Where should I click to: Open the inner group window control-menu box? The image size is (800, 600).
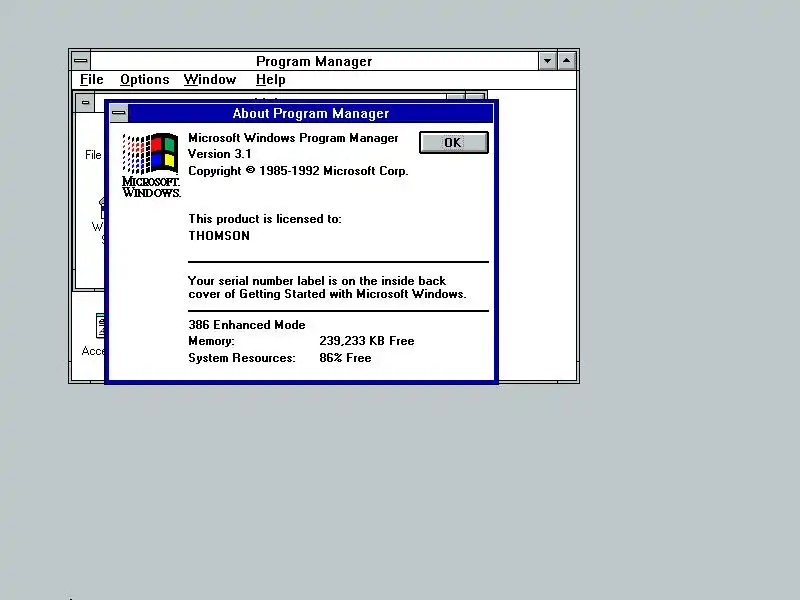[85, 103]
